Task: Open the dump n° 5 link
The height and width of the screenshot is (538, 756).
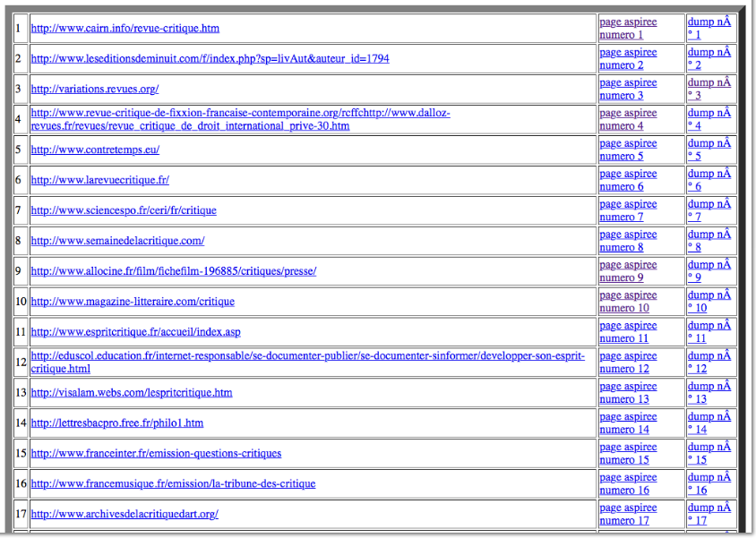Action: click(x=709, y=149)
